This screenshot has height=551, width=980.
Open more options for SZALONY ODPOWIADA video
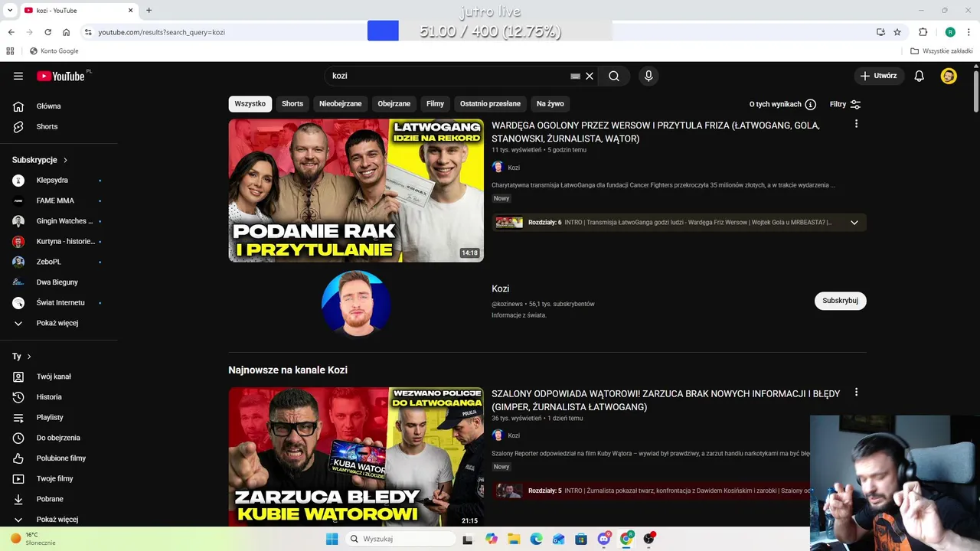[856, 393]
